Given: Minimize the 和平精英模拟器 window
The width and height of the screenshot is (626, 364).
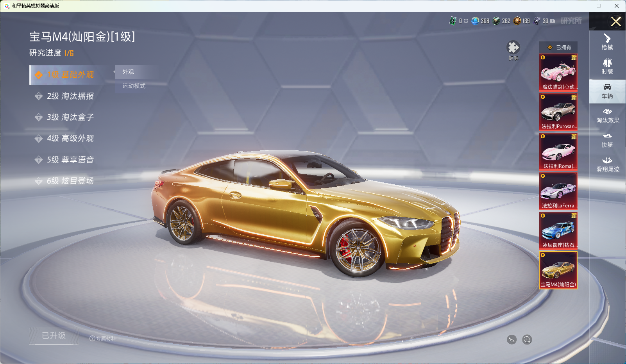Looking at the screenshot, I should click(x=581, y=6).
